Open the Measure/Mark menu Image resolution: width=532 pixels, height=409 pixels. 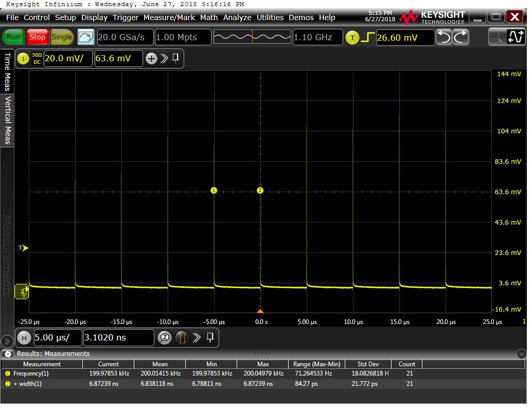pos(169,18)
